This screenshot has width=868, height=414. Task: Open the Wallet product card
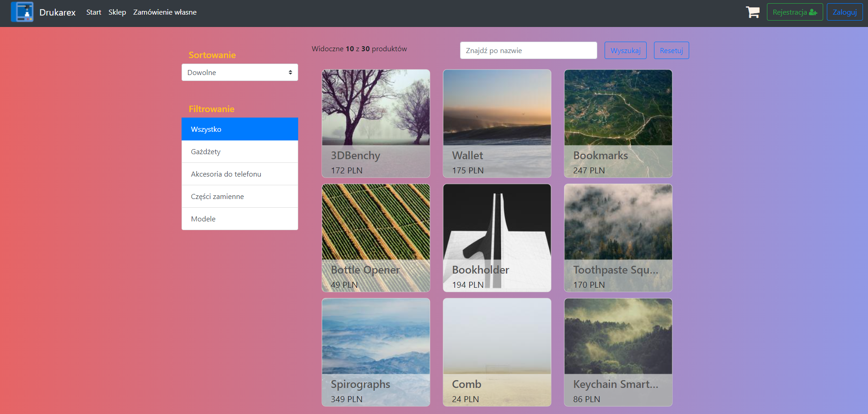(x=497, y=124)
